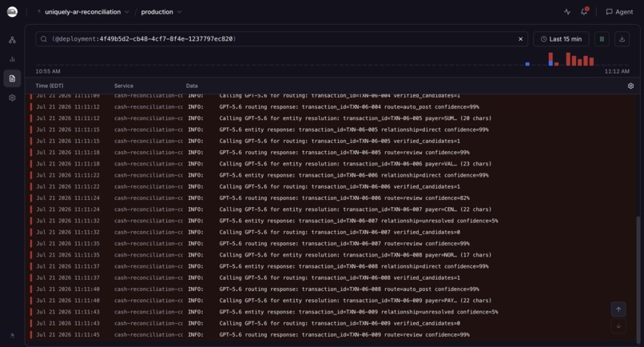644x347 pixels.
Task: Pause live log streaming
Action: 602,39
